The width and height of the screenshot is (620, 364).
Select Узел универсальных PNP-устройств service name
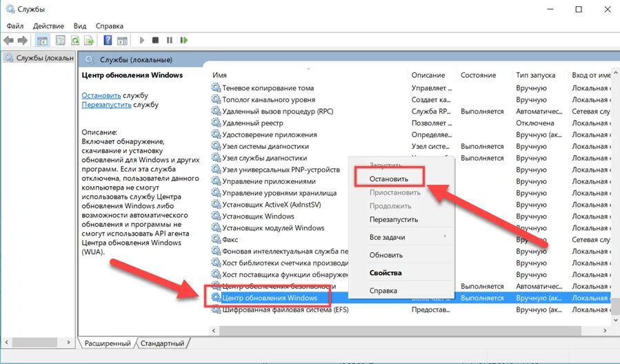(281, 170)
